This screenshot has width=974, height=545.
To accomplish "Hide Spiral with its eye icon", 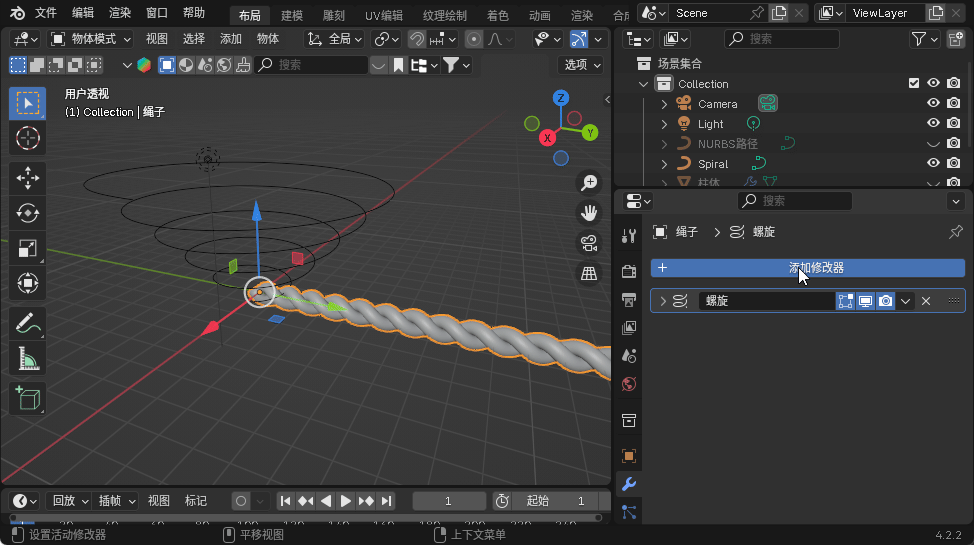I will pyautogui.click(x=933, y=163).
